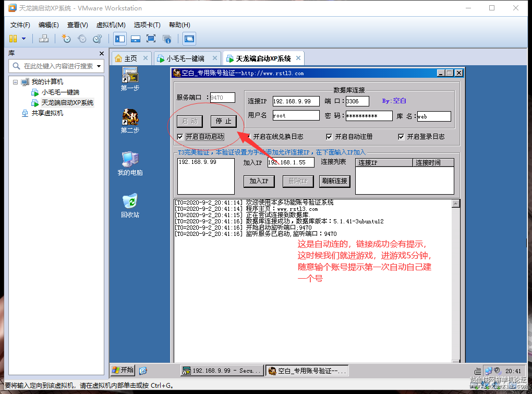Click the greyed 启动 button
532x394 pixels.
pyautogui.click(x=190, y=121)
